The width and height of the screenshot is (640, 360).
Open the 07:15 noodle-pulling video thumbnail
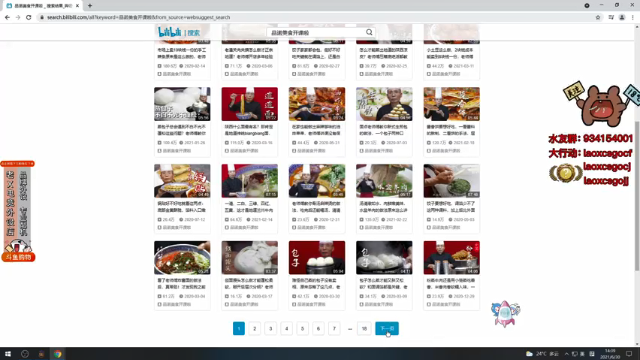click(x=249, y=181)
